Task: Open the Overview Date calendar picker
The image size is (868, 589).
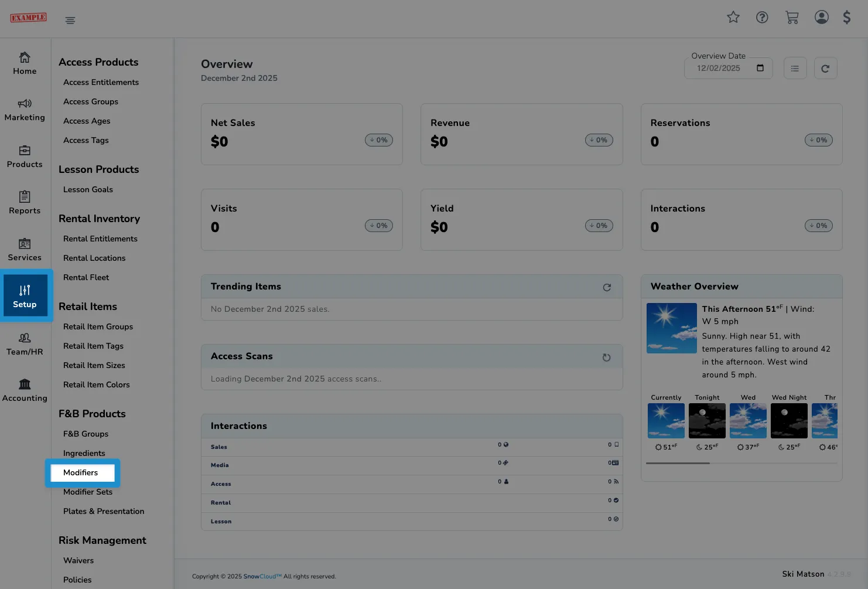Action: point(760,68)
